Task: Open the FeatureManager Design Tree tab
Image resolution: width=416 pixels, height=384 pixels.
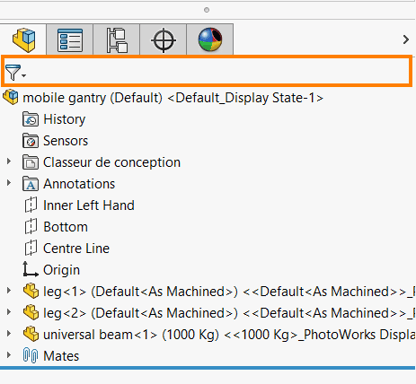Action: point(23,40)
